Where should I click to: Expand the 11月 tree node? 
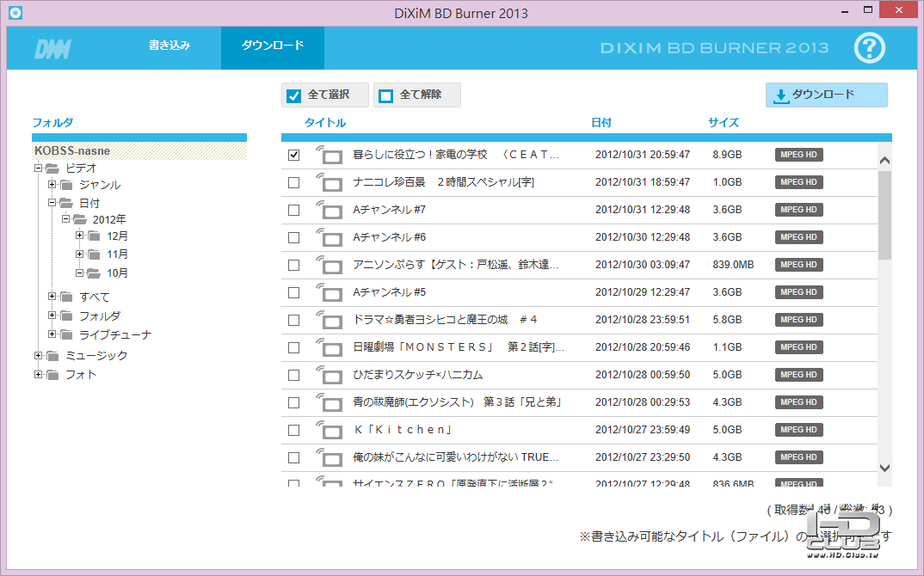pyautogui.click(x=79, y=254)
